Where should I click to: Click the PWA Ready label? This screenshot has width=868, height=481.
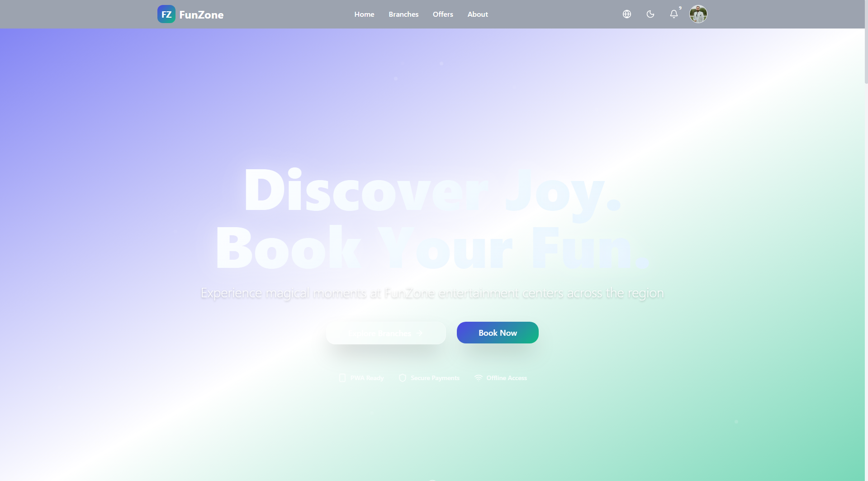pos(367,378)
